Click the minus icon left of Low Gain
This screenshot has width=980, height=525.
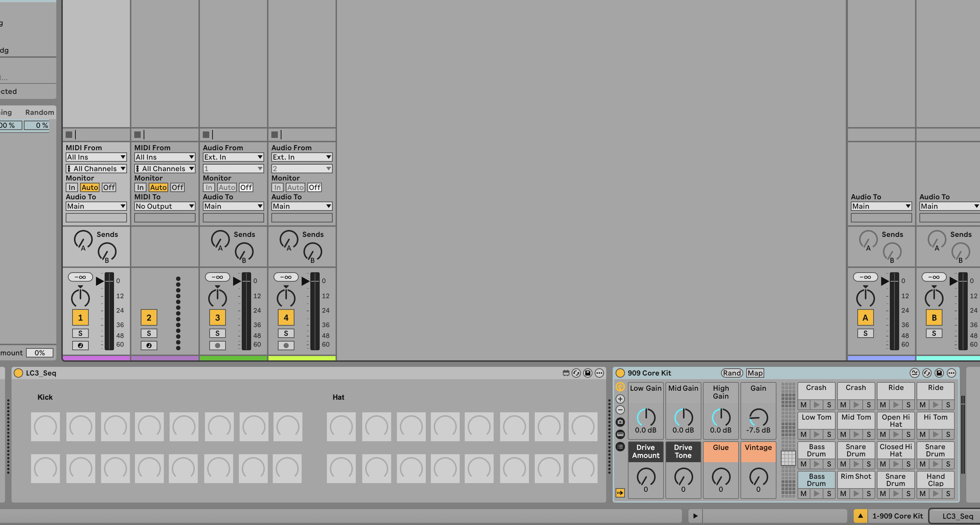(x=620, y=410)
